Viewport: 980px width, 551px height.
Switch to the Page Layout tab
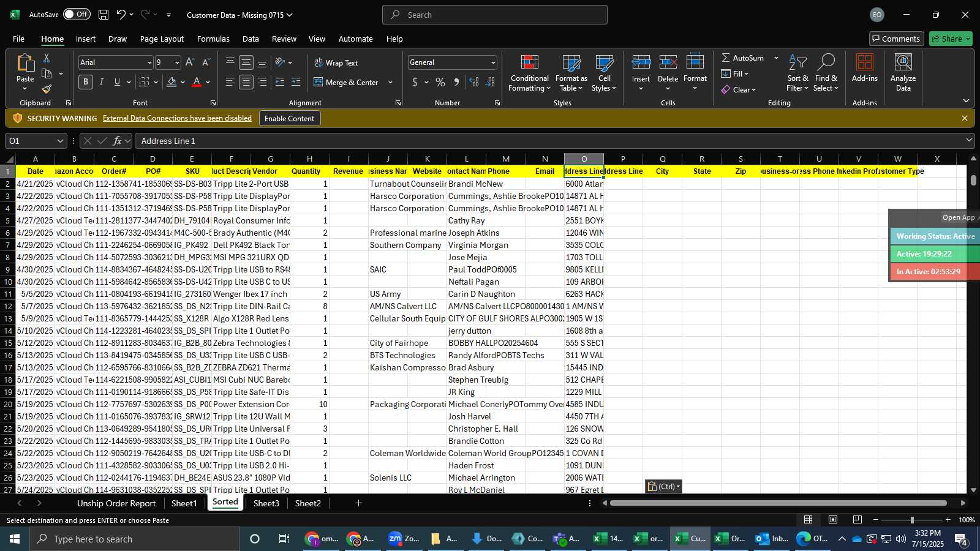click(x=162, y=39)
